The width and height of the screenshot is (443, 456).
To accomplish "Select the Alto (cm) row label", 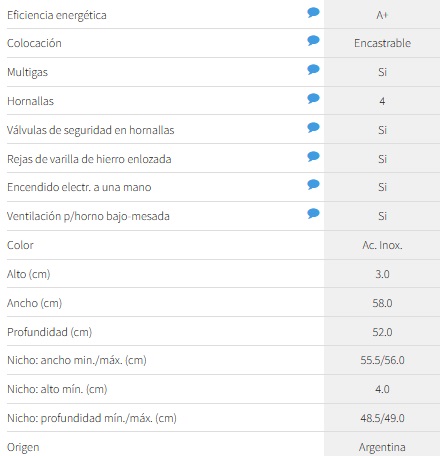I will click(29, 274).
